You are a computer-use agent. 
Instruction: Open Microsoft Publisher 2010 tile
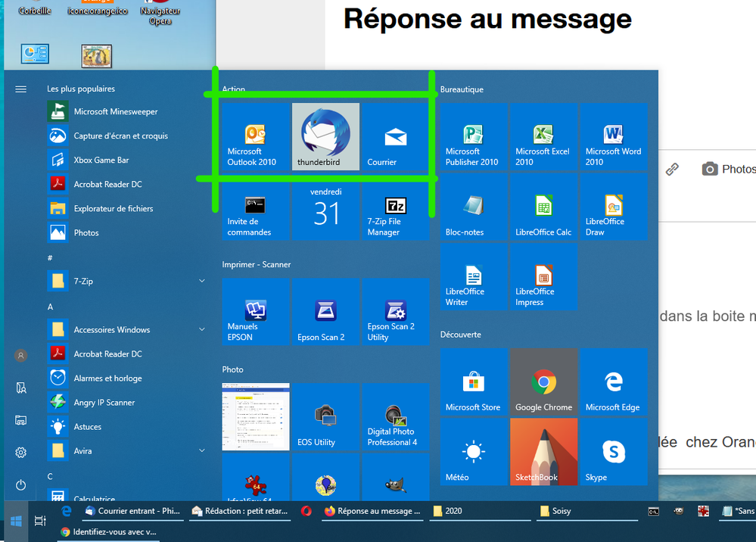[474, 137]
